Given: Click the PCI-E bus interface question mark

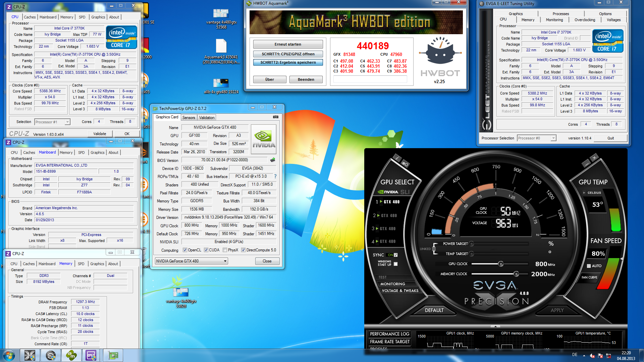Looking at the screenshot, I should coord(275,176).
